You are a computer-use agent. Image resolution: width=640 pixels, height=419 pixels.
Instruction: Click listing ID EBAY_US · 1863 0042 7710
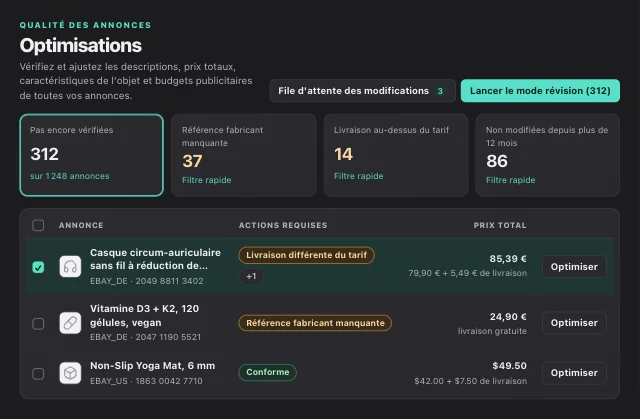tap(146, 381)
